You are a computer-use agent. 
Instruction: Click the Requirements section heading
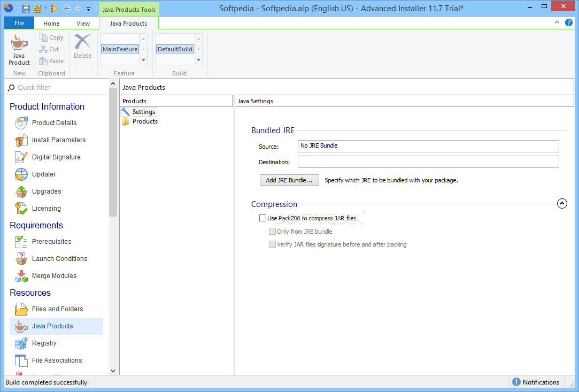pyautogui.click(x=36, y=225)
